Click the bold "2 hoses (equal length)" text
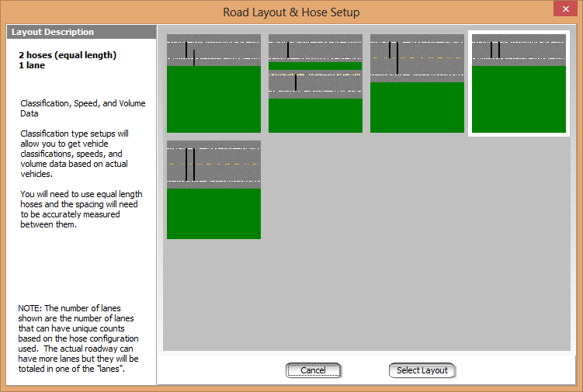The image size is (583, 392). 68,55
